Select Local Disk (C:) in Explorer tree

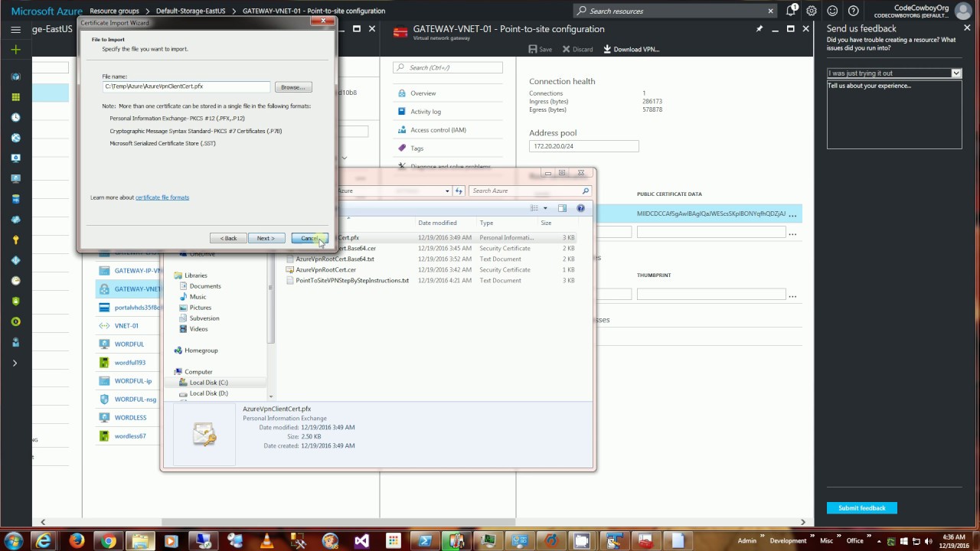click(208, 383)
